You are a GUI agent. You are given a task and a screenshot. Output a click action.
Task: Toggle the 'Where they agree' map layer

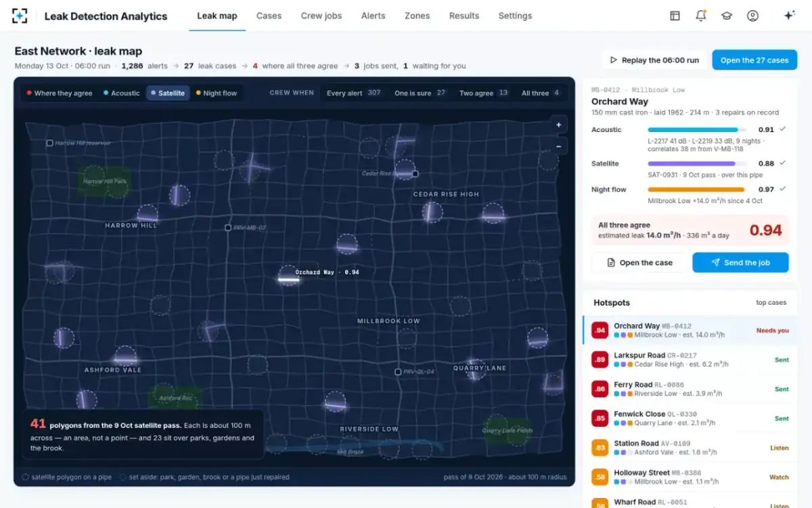pos(60,93)
